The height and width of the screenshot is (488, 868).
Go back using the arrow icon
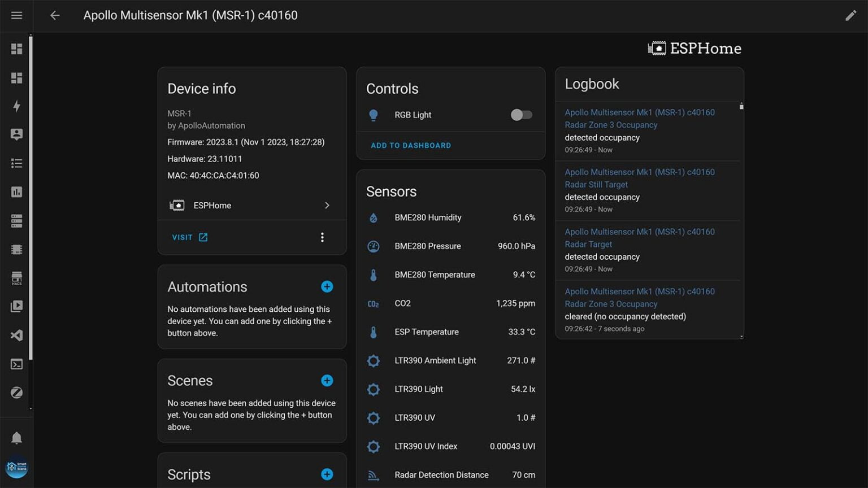click(55, 15)
